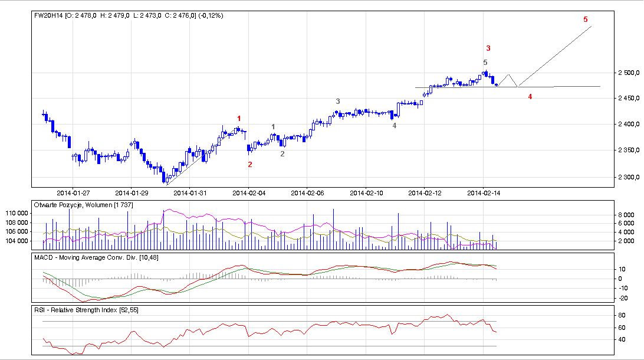Select the 2014-02-12 date axis label
Viewport: 644px width, 360px height.
[x=425, y=193]
